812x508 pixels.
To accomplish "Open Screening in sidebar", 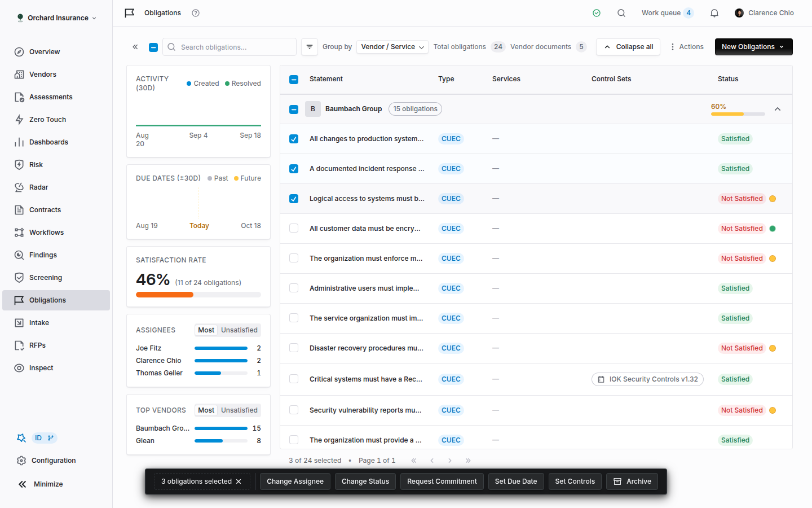I will [56, 278].
